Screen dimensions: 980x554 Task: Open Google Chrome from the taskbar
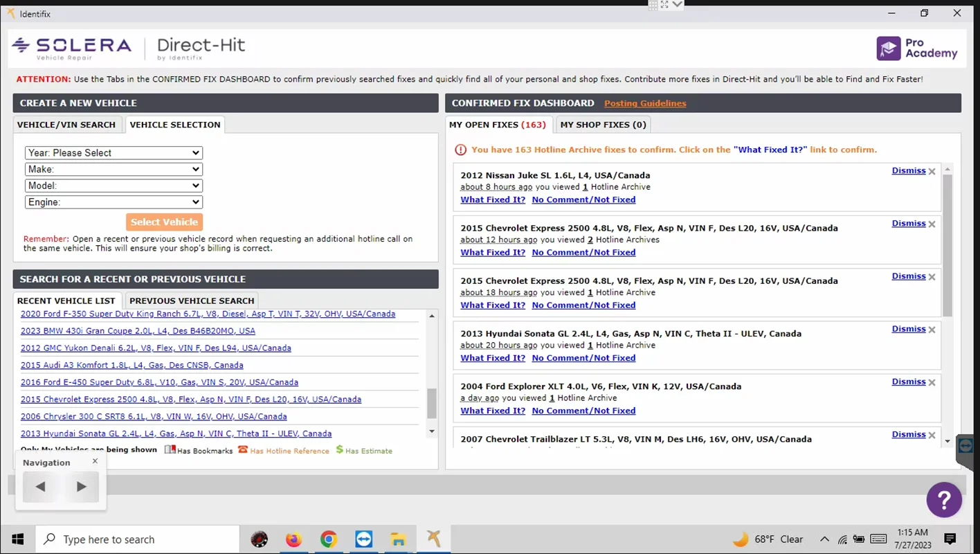329,539
